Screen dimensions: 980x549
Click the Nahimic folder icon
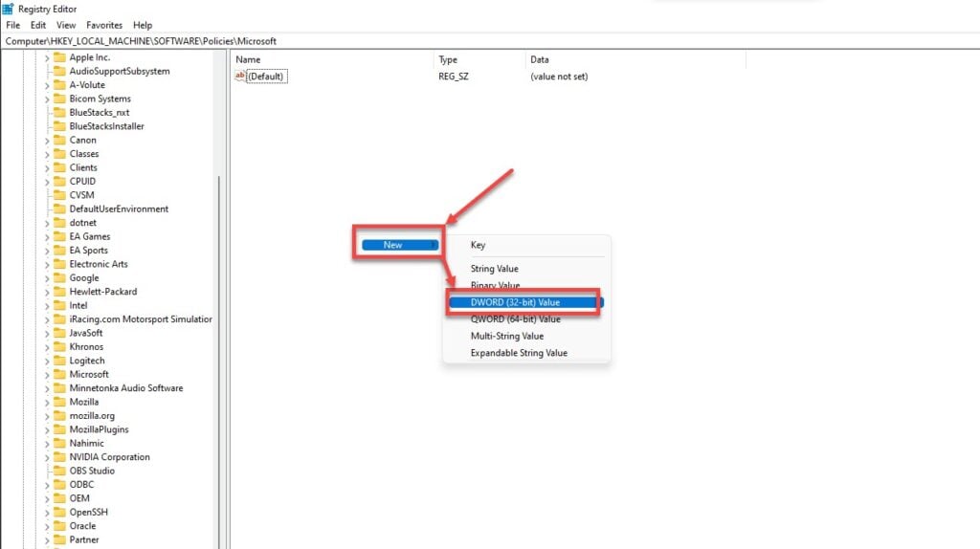click(x=59, y=444)
